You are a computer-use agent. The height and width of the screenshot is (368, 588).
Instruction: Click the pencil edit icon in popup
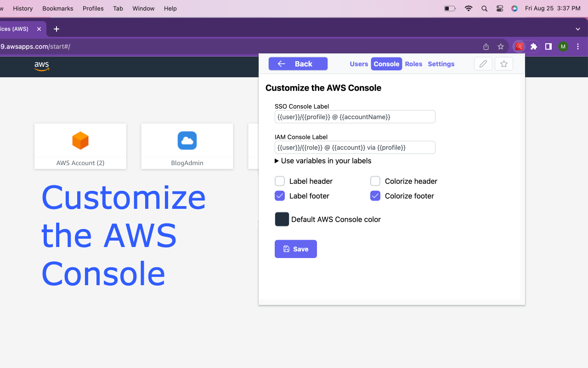tap(483, 64)
